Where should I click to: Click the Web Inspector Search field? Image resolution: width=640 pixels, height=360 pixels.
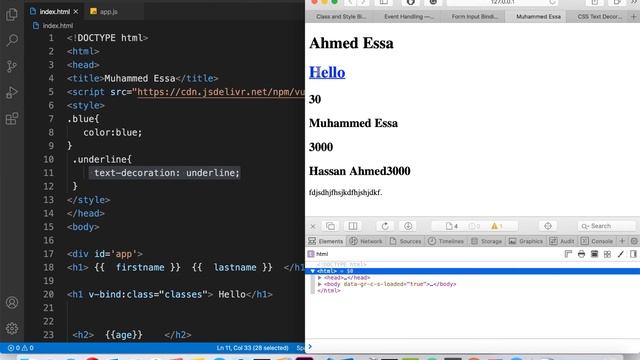[607, 226]
